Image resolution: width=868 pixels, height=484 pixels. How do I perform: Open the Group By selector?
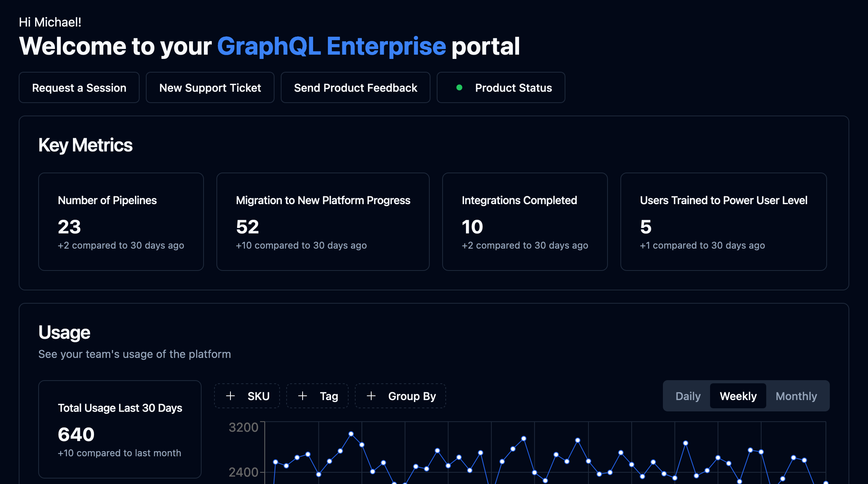click(x=400, y=396)
